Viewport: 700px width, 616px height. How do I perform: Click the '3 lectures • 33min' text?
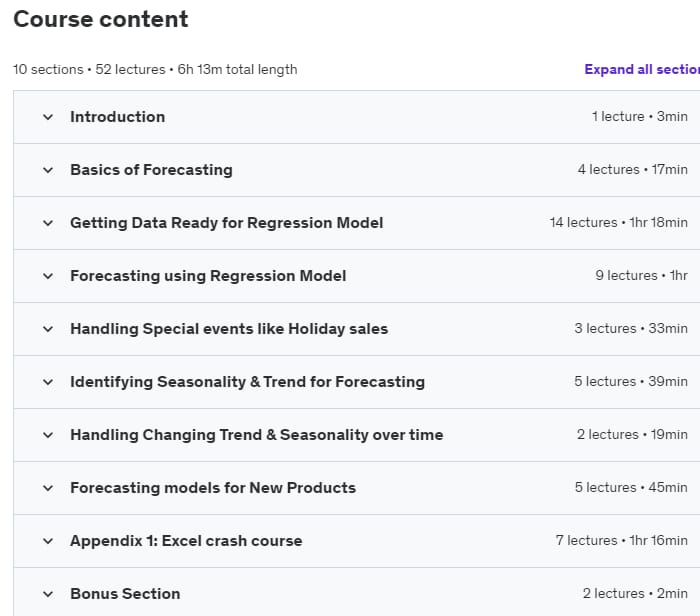[x=631, y=329]
